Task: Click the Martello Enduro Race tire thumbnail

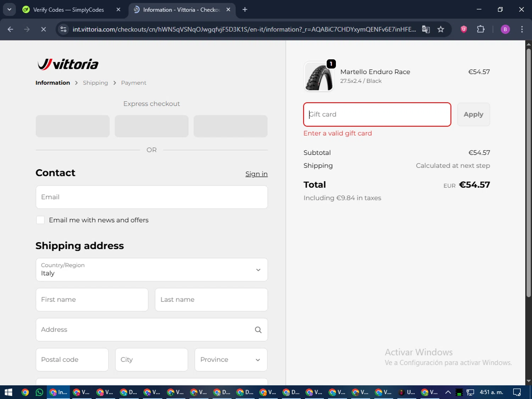Action: click(x=319, y=76)
